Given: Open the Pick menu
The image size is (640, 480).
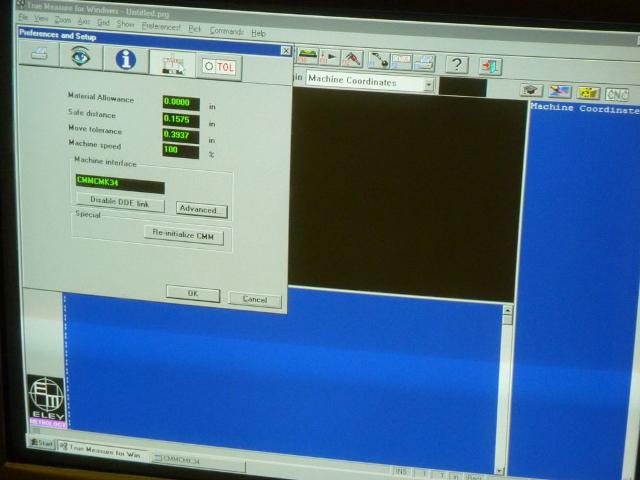Looking at the screenshot, I should [195, 29].
